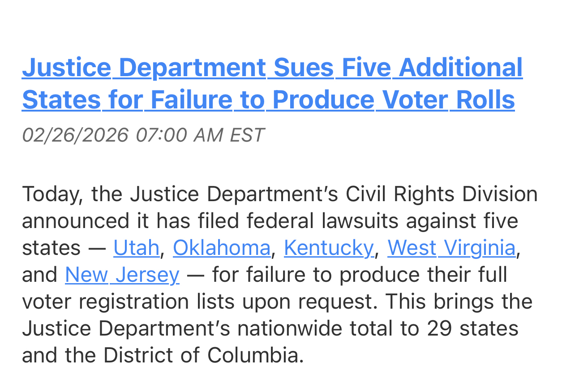This screenshot has width=575, height=392.
Task: Click the Civil Rights Division text
Action: (x=441, y=194)
